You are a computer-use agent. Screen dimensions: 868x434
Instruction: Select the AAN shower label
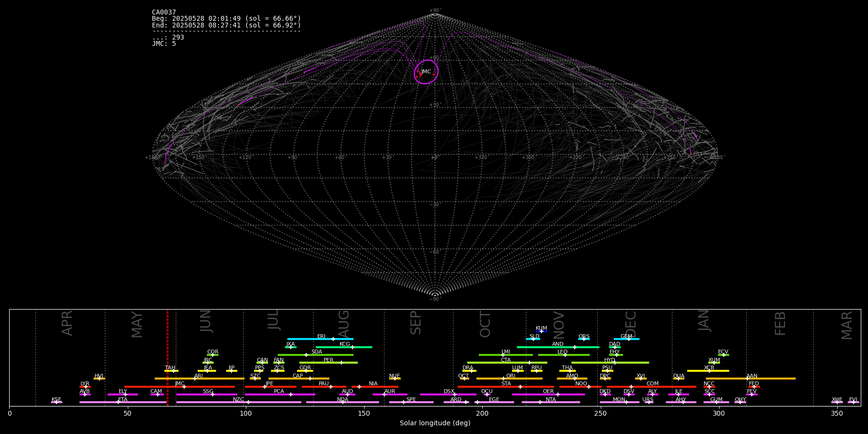tap(752, 376)
